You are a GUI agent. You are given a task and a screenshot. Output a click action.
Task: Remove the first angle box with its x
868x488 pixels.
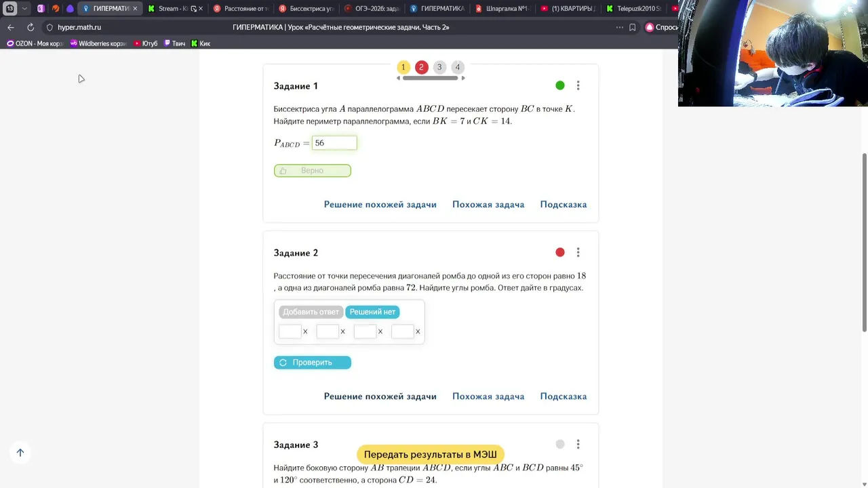tap(305, 331)
